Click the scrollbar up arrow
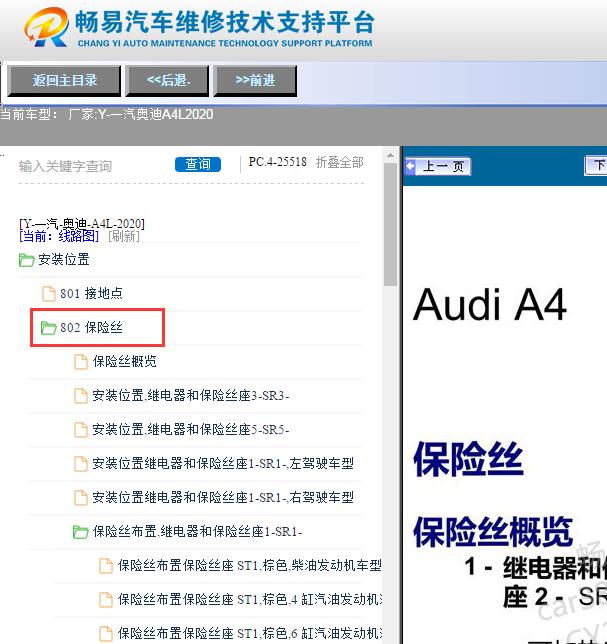 coord(391,156)
